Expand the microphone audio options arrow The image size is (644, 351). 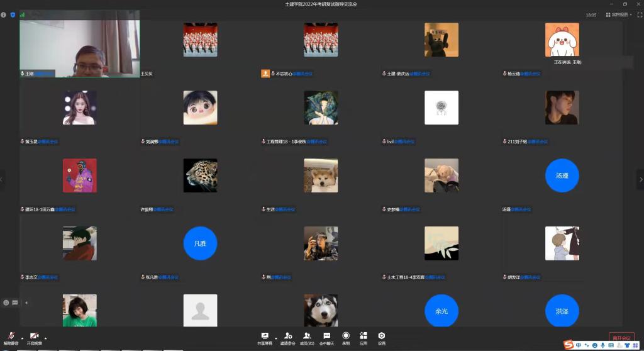tap(23, 337)
